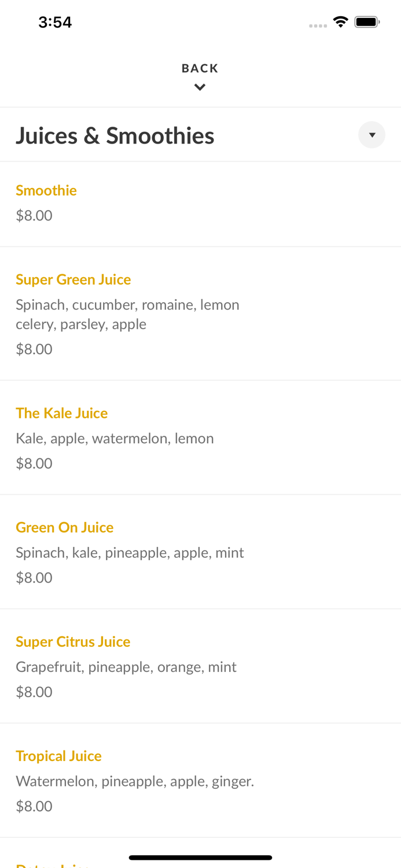Tap the Wi-Fi status icon
Viewport: 401px width, 868px height.
(x=340, y=22)
